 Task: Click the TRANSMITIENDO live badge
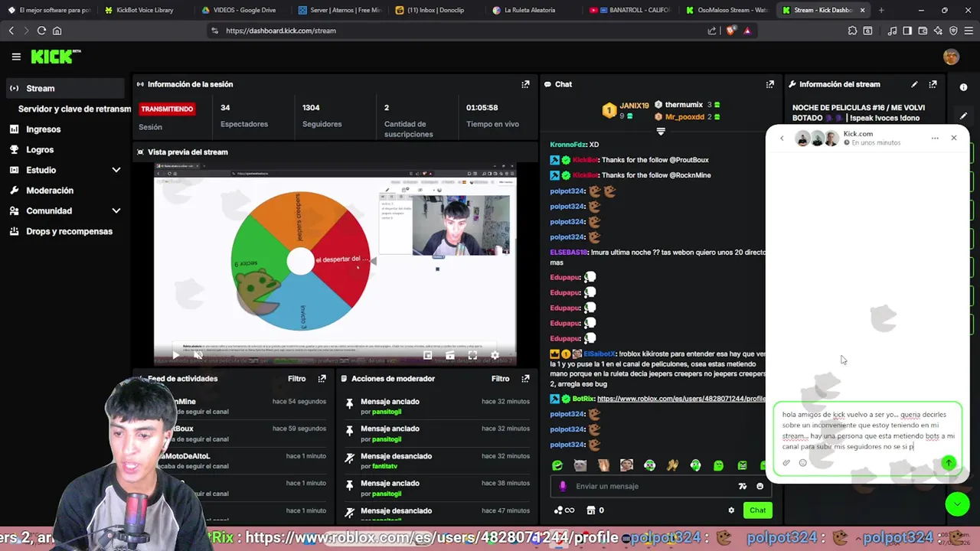(x=167, y=109)
